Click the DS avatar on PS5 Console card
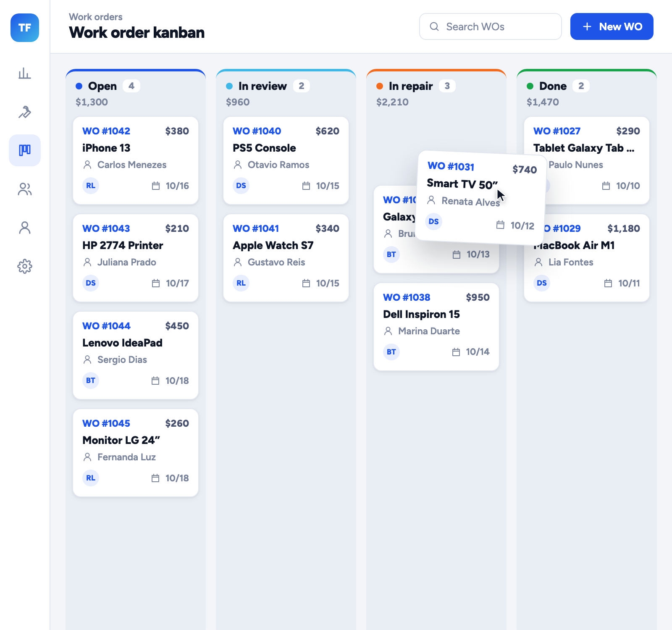The height and width of the screenshot is (630, 672). (x=241, y=186)
